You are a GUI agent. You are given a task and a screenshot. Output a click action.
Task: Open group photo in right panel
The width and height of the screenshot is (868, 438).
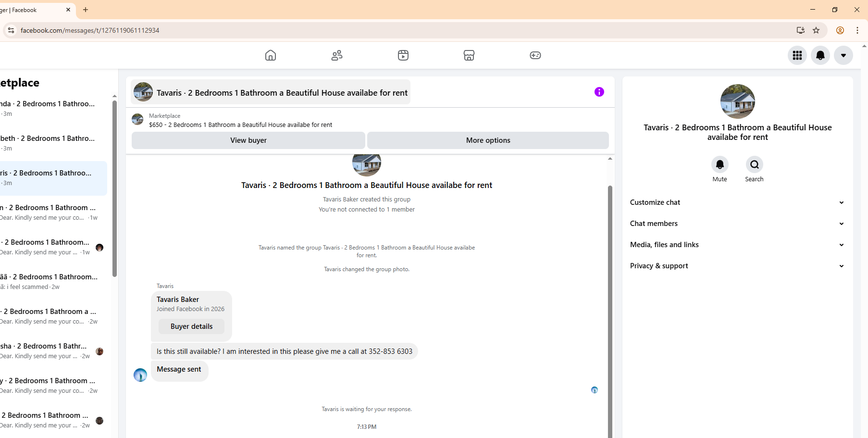pyautogui.click(x=738, y=101)
